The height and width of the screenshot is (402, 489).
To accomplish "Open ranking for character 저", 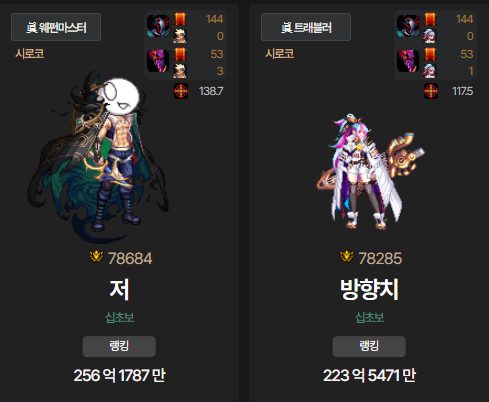I will click(119, 346).
